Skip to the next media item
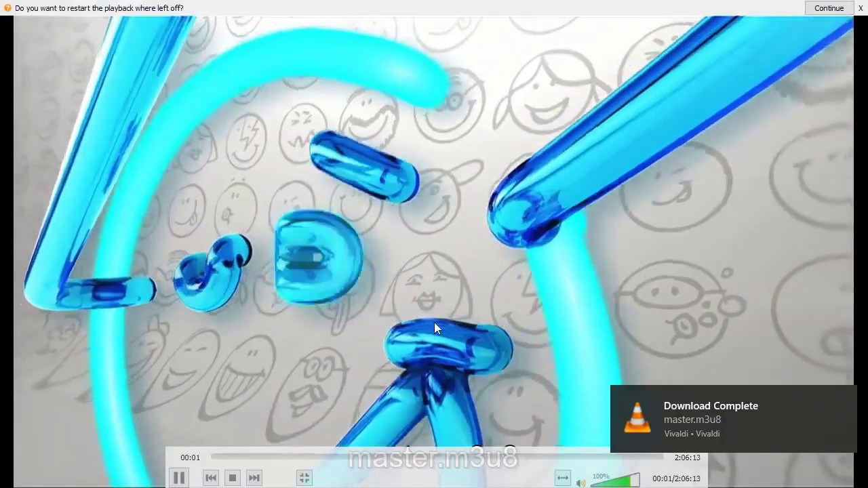This screenshot has width=868, height=488. click(x=254, y=478)
